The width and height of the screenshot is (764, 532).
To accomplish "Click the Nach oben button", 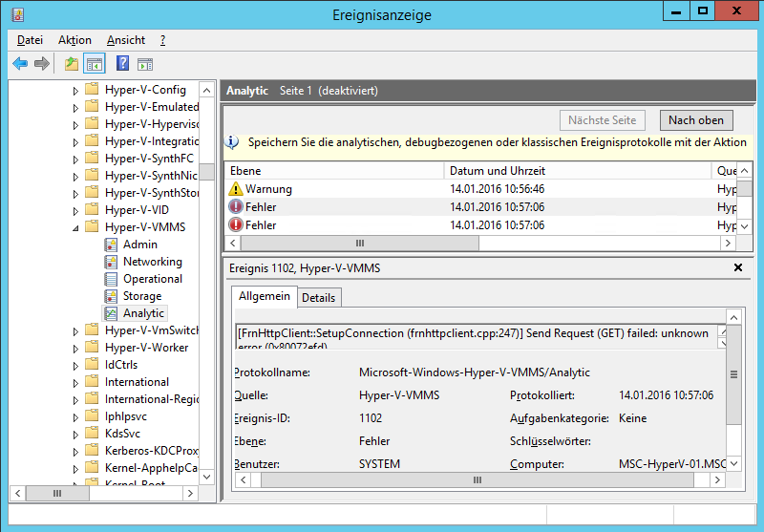I will [696, 120].
